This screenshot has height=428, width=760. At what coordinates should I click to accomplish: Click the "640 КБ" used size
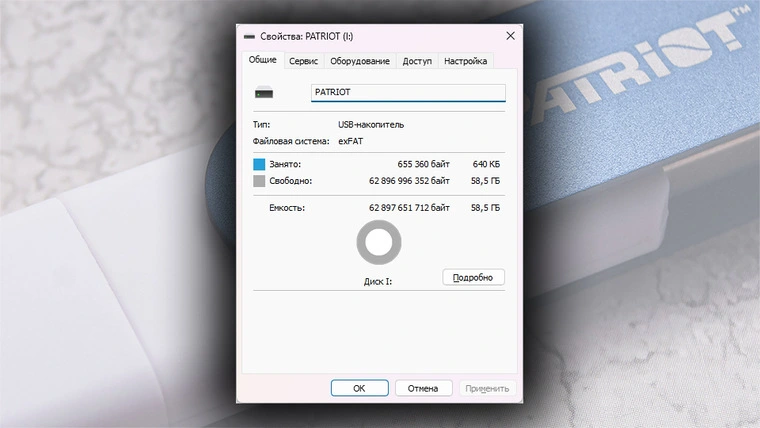(486, 164)
